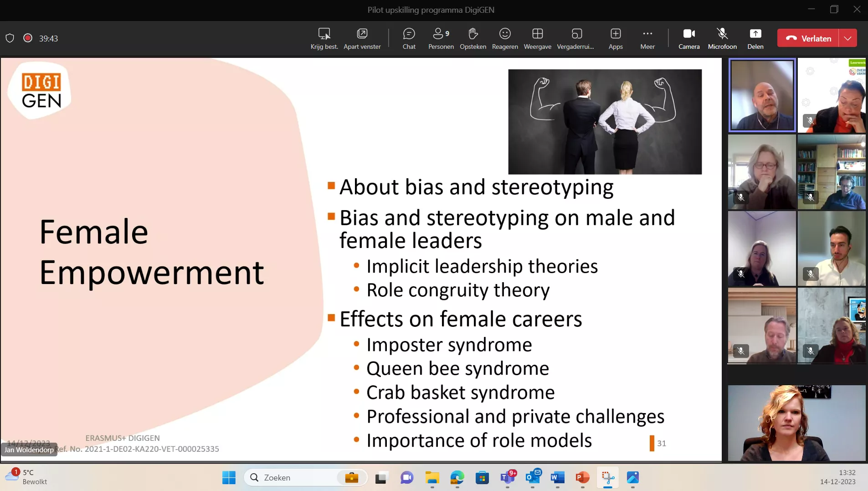Open Vergaderruimtes breakout rooms

tap(575, 38)
